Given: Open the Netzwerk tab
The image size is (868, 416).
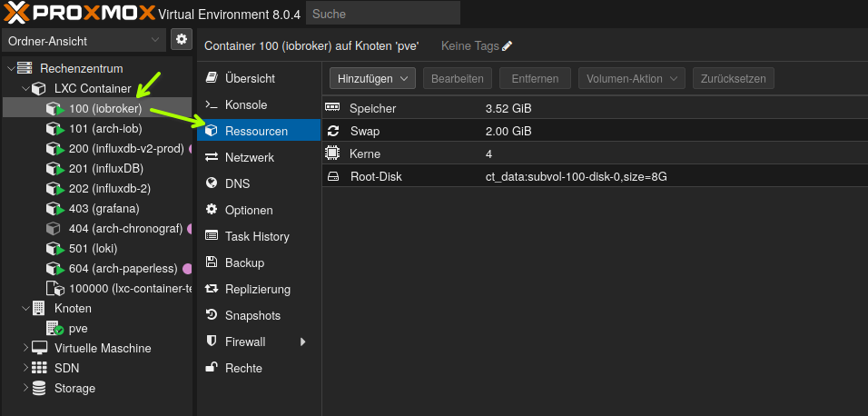Looking at the screenshot, I should pyautogui.click(x=259, y=157).
